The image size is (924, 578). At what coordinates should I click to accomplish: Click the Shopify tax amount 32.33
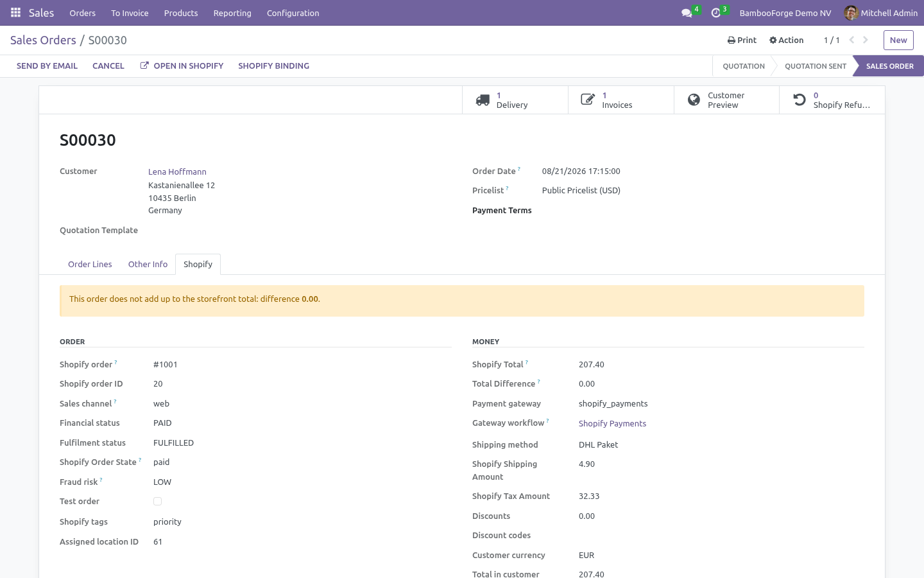point(589,496)
